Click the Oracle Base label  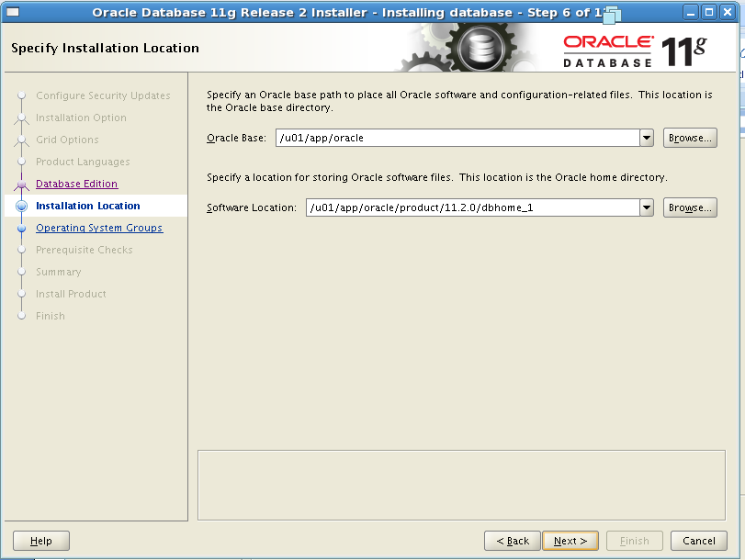pos(236,139)
